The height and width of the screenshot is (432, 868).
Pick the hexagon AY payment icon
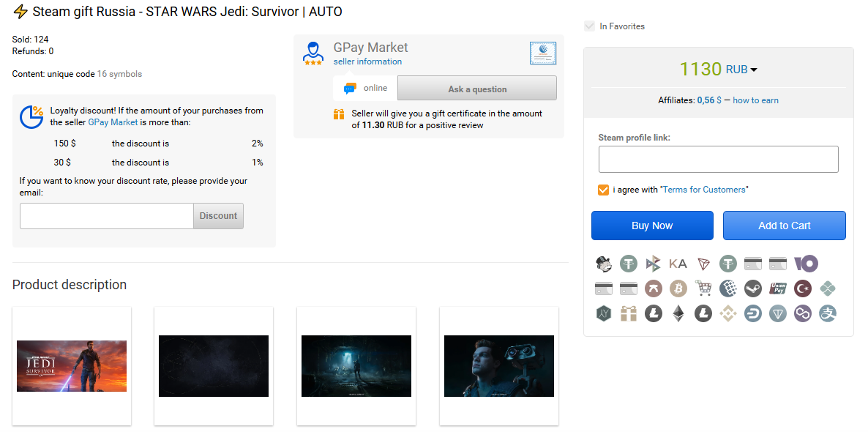[x=603, y=313]
